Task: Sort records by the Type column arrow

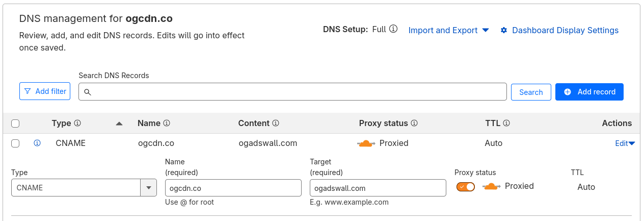Action: [x=119, y=124]
